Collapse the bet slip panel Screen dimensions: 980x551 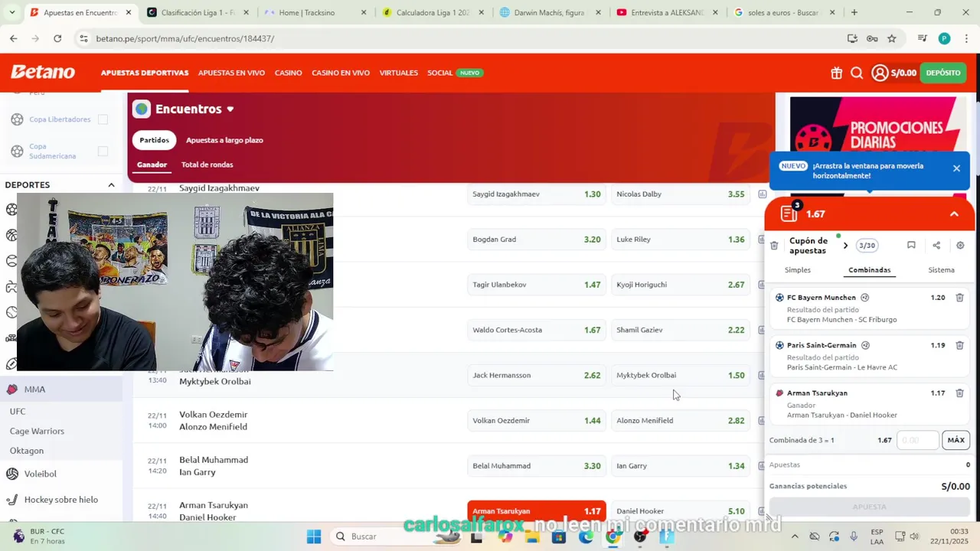[954, 214]
